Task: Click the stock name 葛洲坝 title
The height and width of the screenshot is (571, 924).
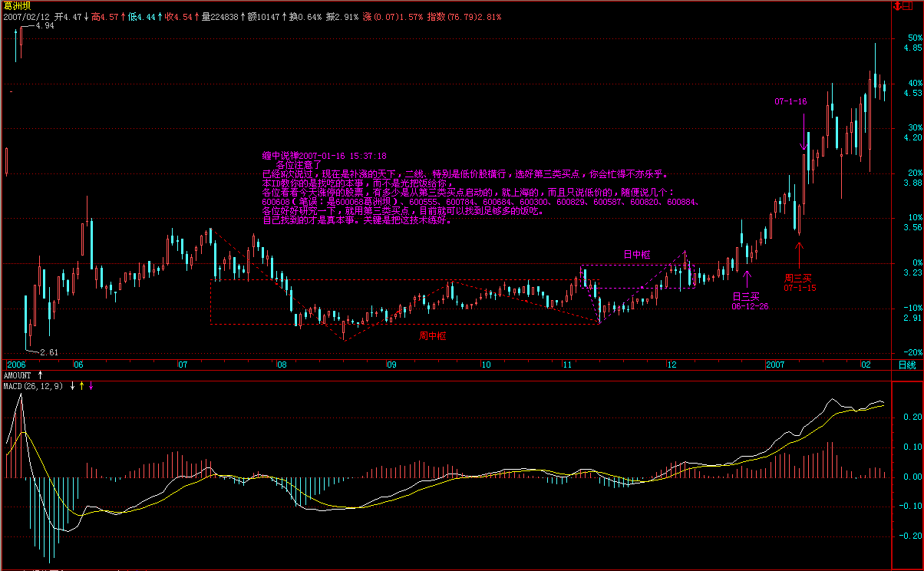Action: [15, 5]
